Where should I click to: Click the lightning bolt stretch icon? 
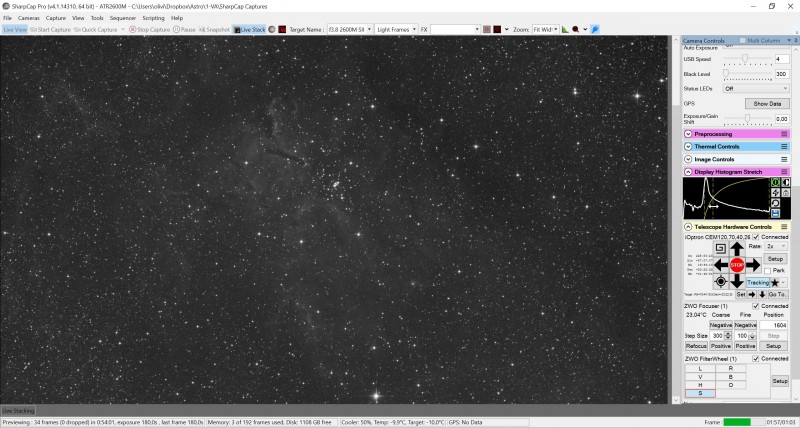(x=775, y=192)
